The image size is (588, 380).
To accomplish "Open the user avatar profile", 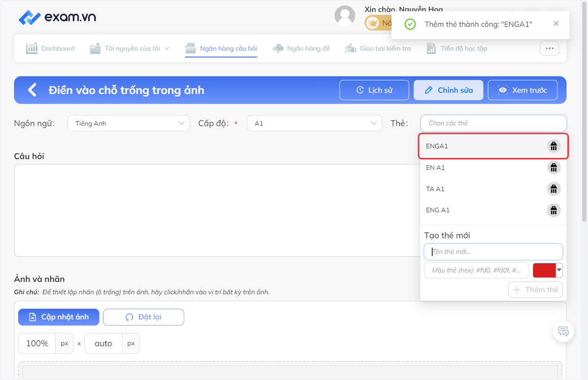I will point(345,16).
